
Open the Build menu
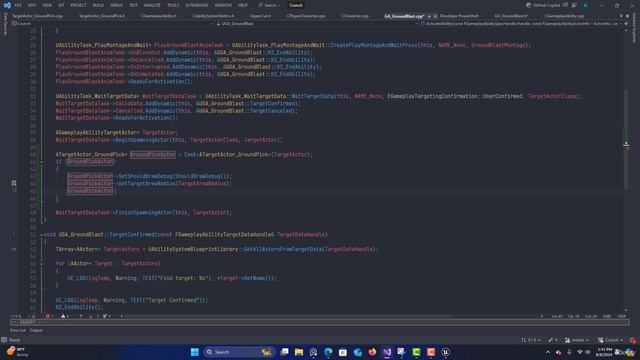(x=98, y=5)
